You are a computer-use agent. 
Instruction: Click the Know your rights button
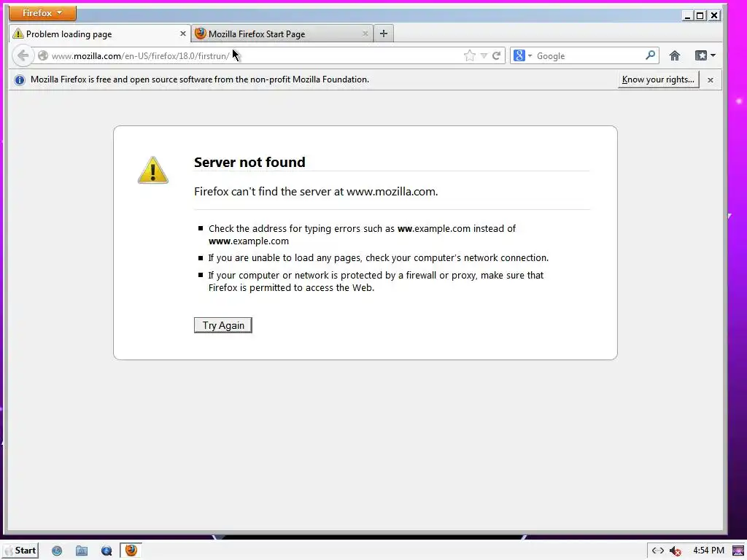coord(659,79)
